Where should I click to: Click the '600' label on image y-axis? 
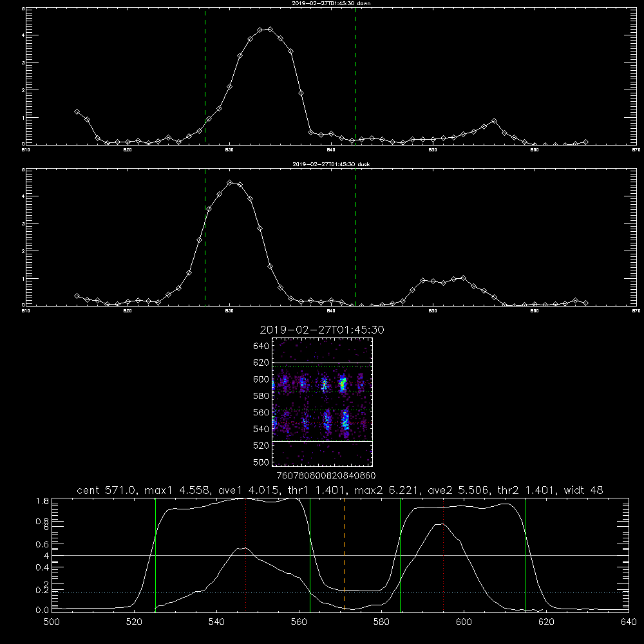[x=261, y=379]
